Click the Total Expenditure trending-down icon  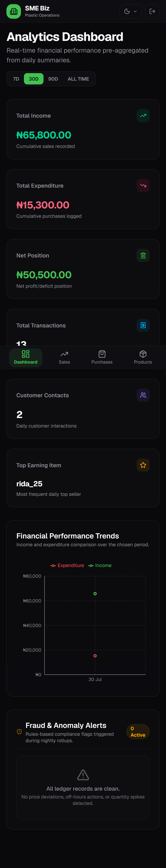tap(143, 186)
